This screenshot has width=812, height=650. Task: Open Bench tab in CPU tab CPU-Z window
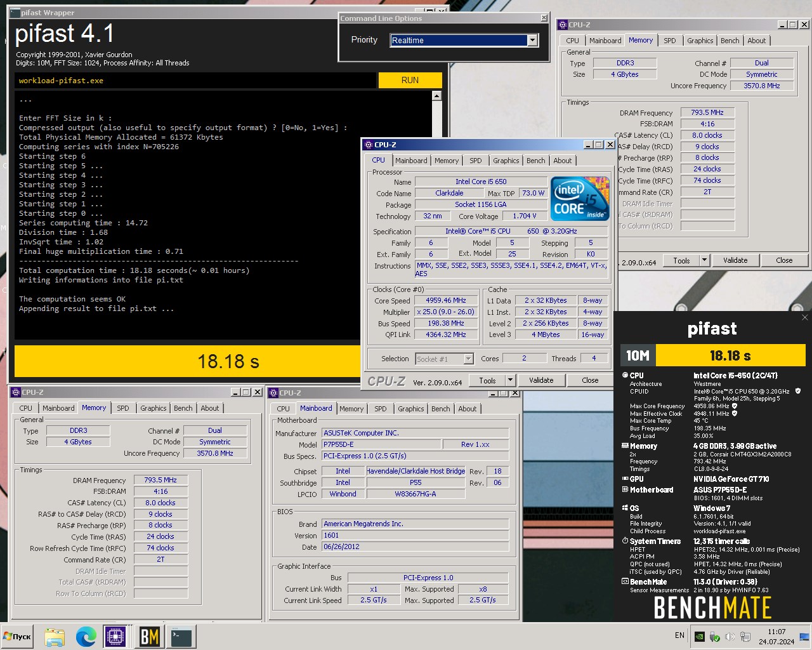pos(536,161)
